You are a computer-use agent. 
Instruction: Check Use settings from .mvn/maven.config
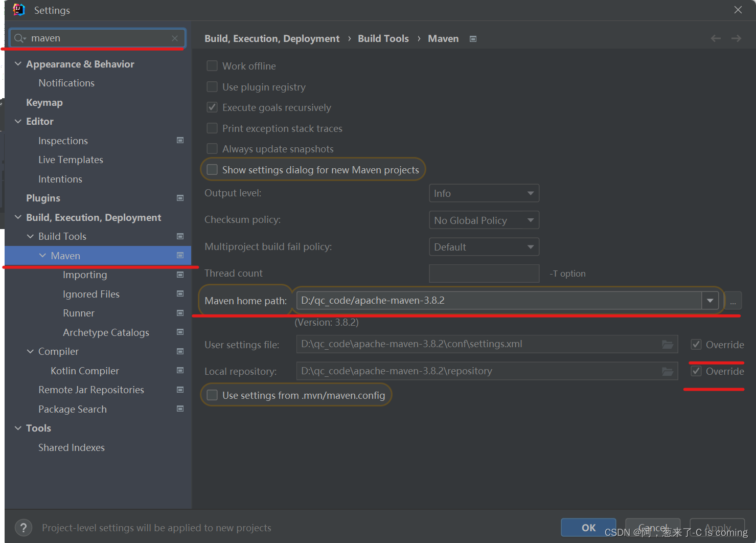pos(212,395)
